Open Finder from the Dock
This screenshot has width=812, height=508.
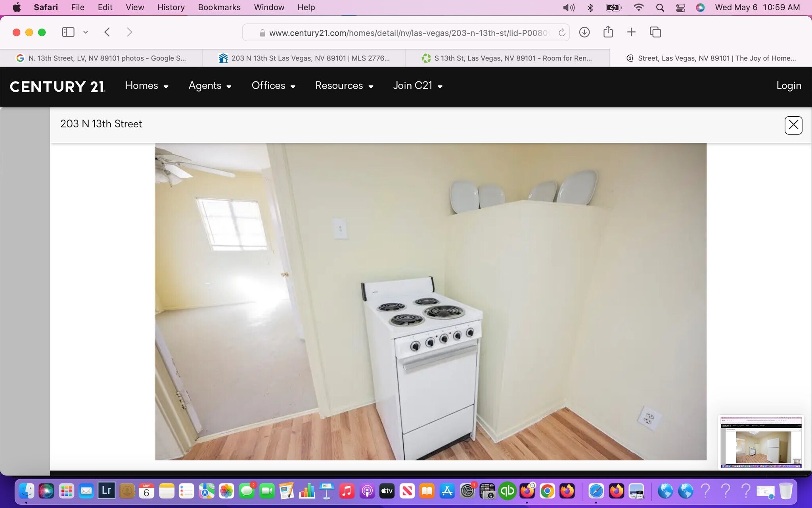(27, 491)
